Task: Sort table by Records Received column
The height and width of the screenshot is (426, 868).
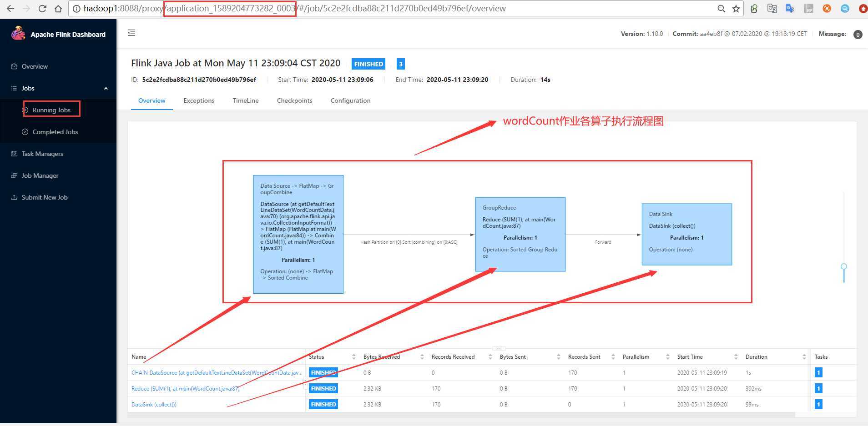Action: pos(490,357)
